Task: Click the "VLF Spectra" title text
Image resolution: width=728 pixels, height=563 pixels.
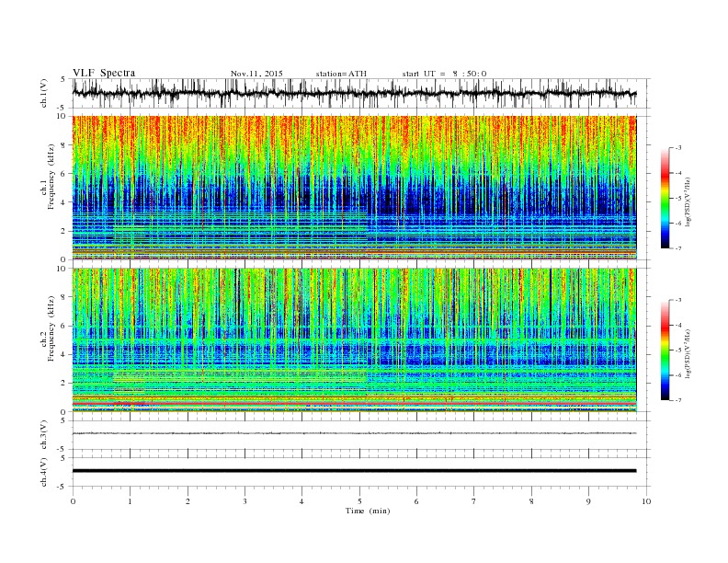Action: (104, 73)
